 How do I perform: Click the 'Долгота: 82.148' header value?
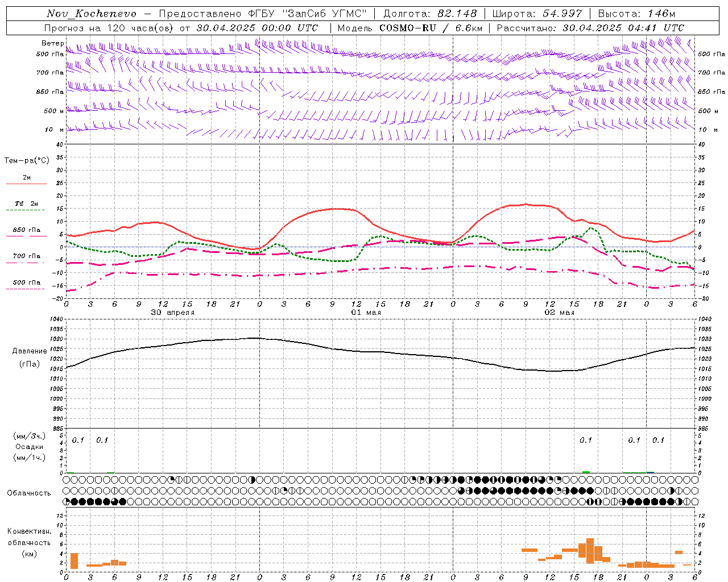(x=430, y=14)
